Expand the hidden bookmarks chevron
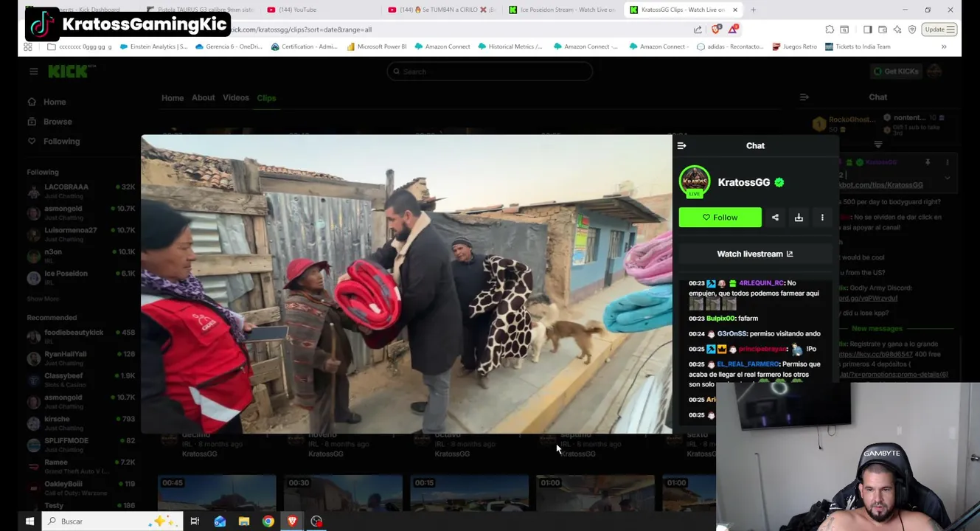 (x=944, y=46)
